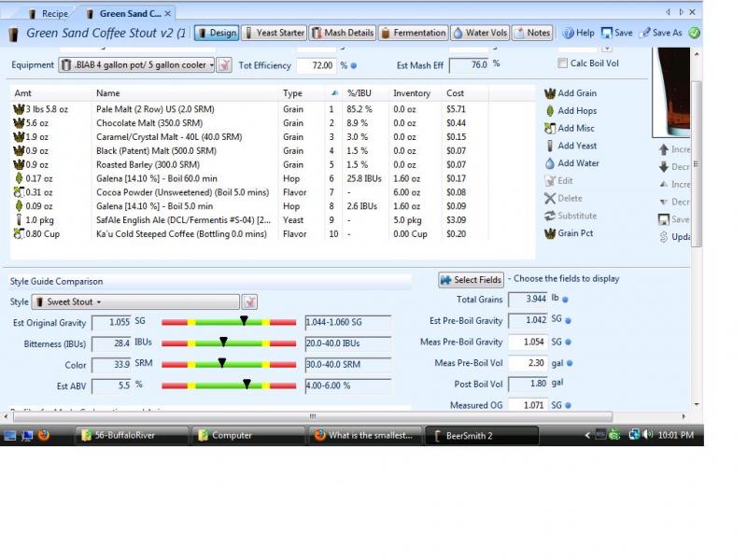Click the Delete X icon
This screenshot has width=747, height=560.
click(x=550, y=199)
